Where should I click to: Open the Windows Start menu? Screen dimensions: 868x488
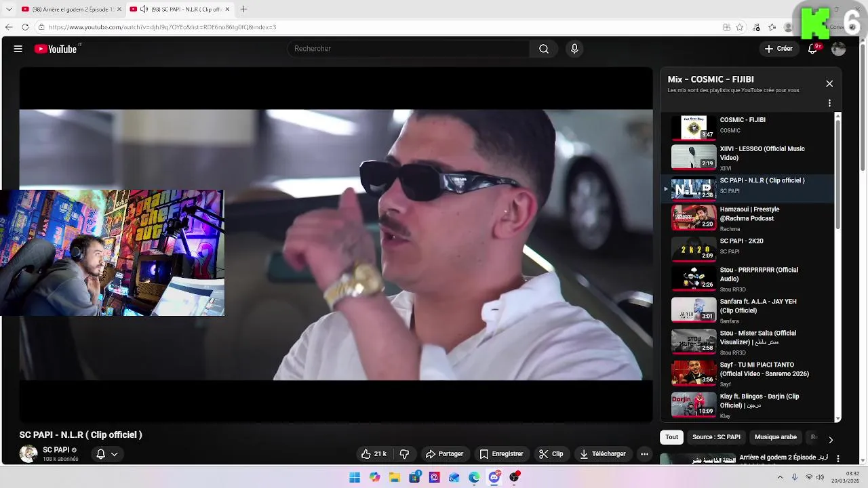click(355, 477)
